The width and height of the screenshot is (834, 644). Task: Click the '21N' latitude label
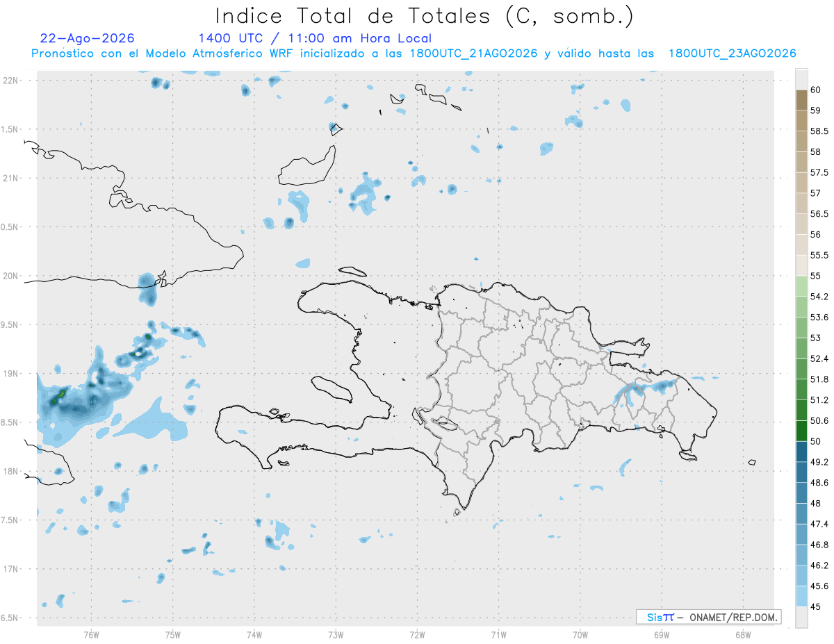[11, 178]
